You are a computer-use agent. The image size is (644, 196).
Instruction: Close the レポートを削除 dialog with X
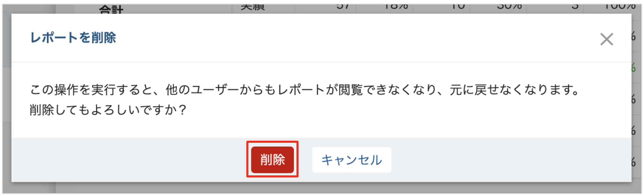pos(607,39)
